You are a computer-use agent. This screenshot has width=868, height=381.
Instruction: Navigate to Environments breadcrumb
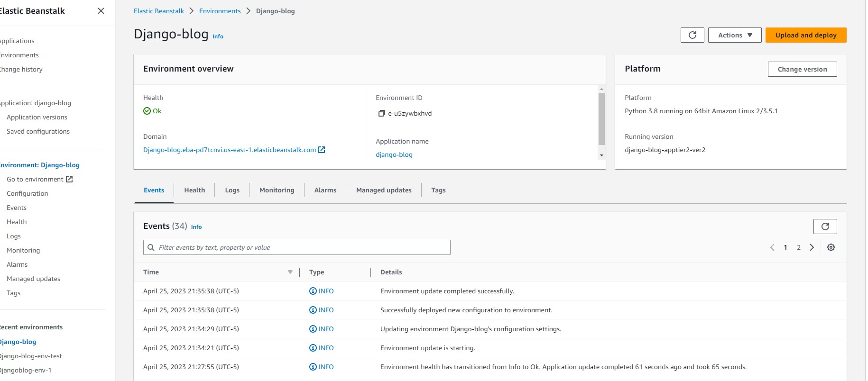tap(220, 11)
